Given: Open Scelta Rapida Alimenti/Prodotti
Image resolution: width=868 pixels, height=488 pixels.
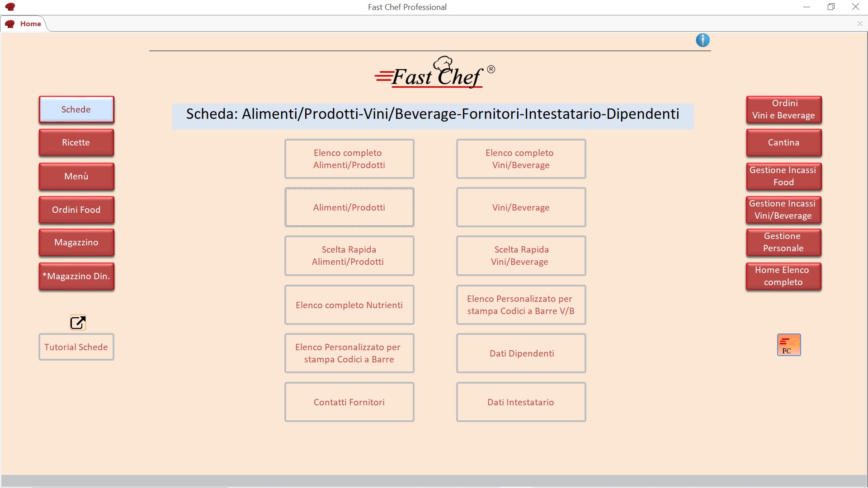Looking at the screenshot, I should [x=349, y=256].
